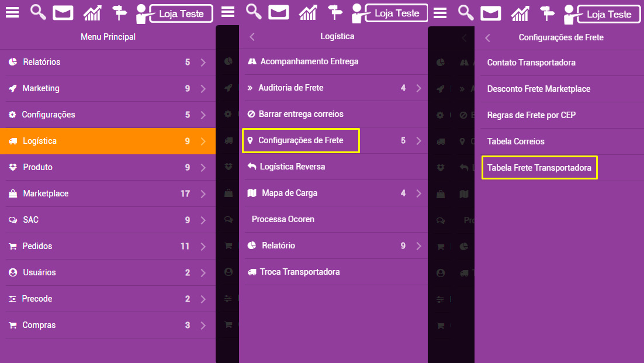
Task: Expand the Mapa de Carga chevron
Action: click(x=418, y=193)
